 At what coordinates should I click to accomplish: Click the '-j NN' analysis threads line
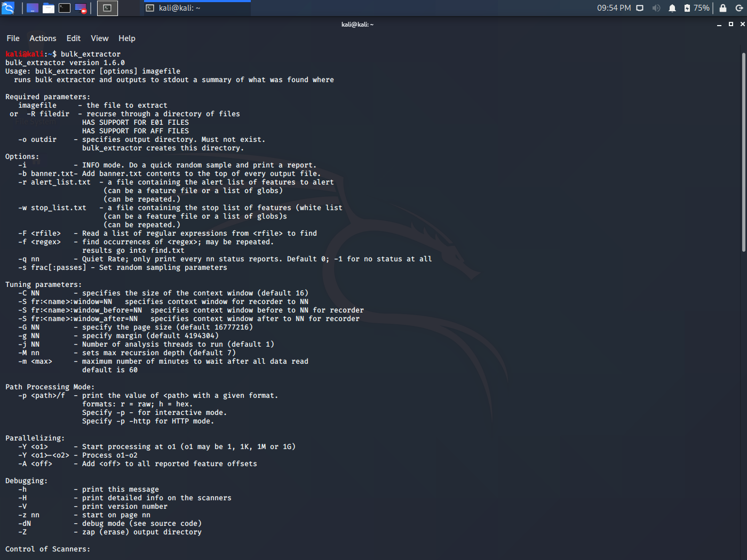146,344
